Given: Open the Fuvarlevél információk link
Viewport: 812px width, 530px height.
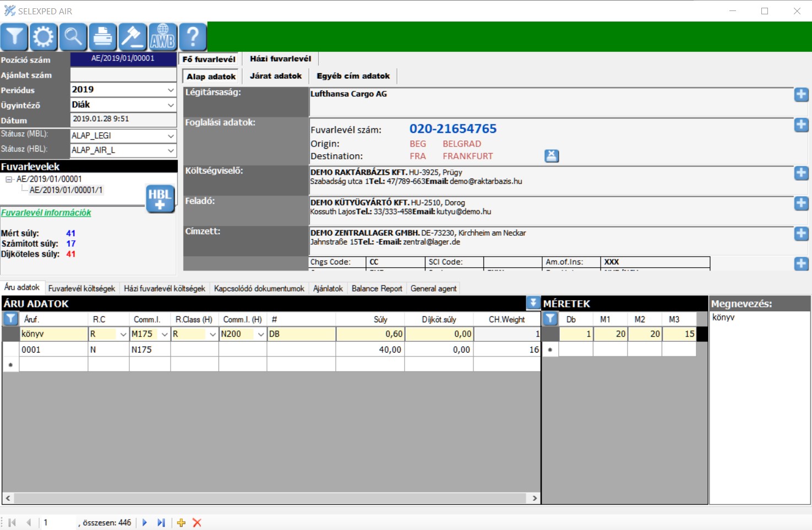Looking at the screenshot, I should click(x=46, y=213).
